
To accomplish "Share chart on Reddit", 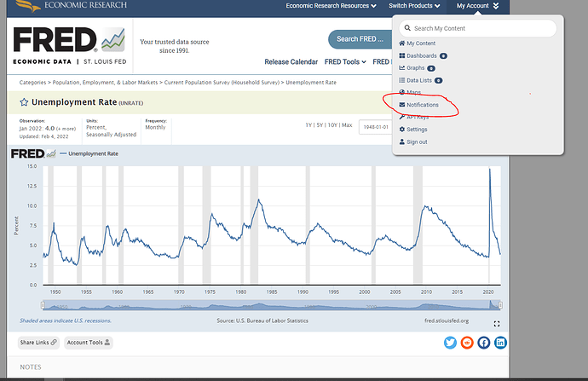I will [466, 343].
